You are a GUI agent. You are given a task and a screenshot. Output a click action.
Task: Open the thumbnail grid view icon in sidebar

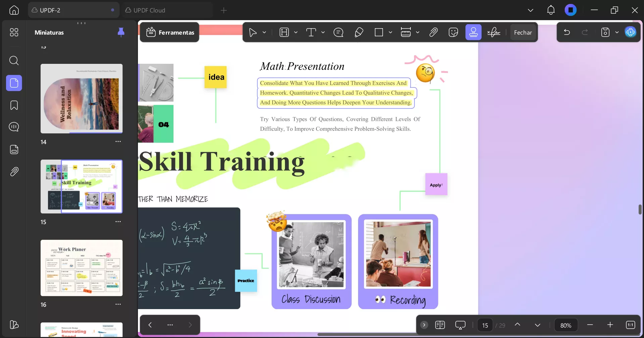(x=14, y=32)
